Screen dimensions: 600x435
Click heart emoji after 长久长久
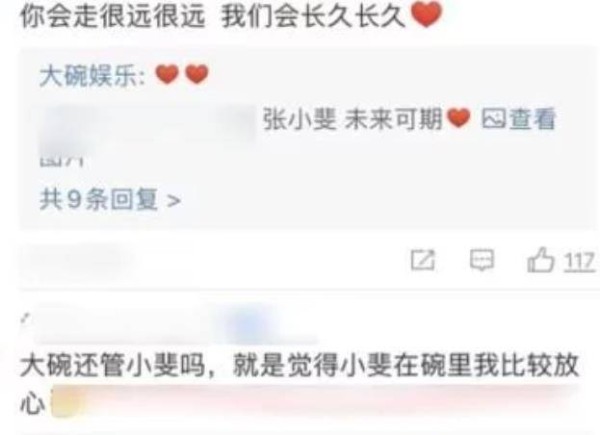coord(426,15)
